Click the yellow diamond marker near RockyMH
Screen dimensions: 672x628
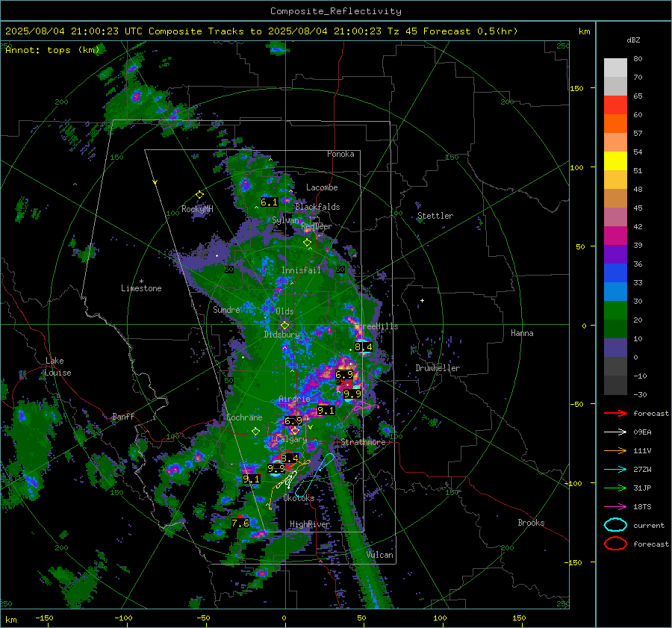pyautogui.click(x=199, y=195)
